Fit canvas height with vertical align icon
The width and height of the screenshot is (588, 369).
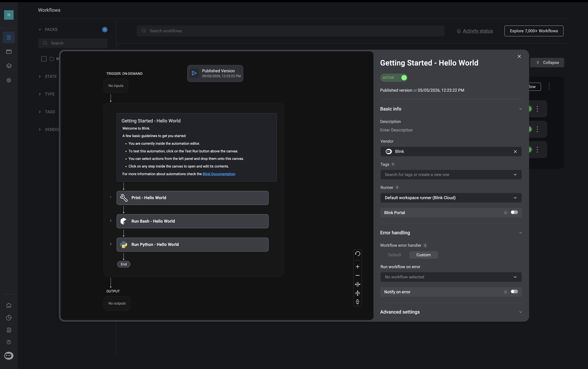tap(357, 293)
